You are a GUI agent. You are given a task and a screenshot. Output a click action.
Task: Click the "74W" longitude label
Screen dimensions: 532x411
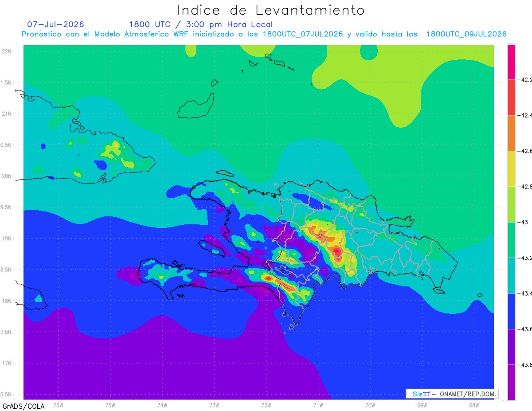tap(162, 405)
